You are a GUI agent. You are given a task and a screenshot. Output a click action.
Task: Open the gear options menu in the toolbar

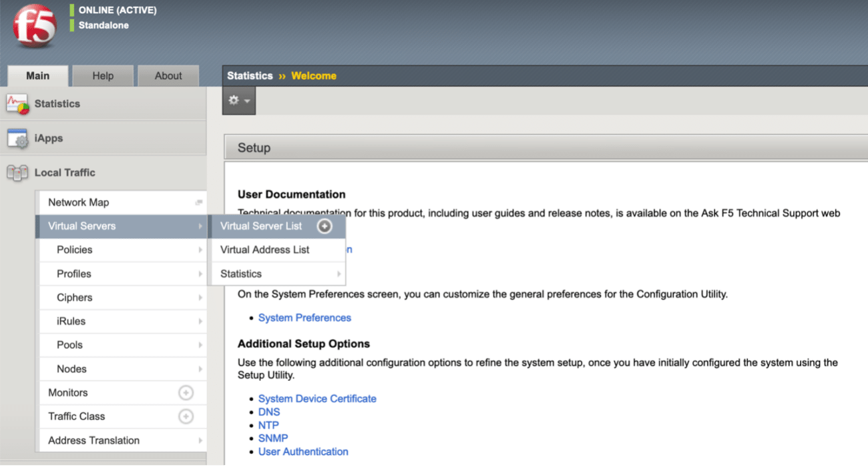point(238,100)
